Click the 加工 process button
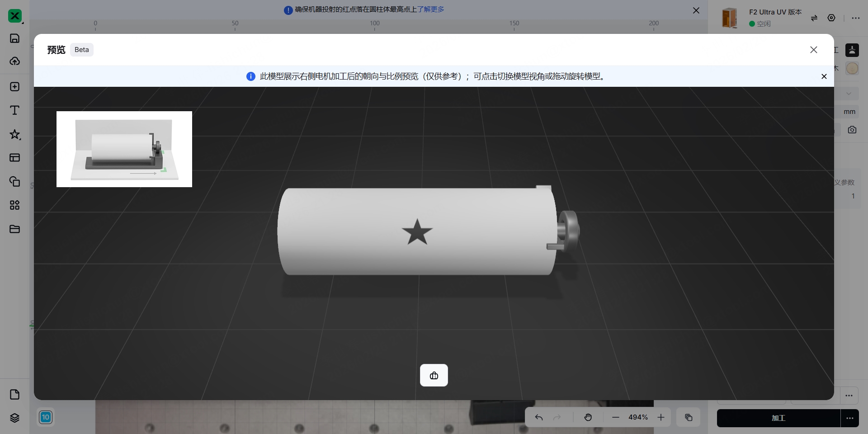The width and height of the screenshot is (868, 434). pos(778,418)
